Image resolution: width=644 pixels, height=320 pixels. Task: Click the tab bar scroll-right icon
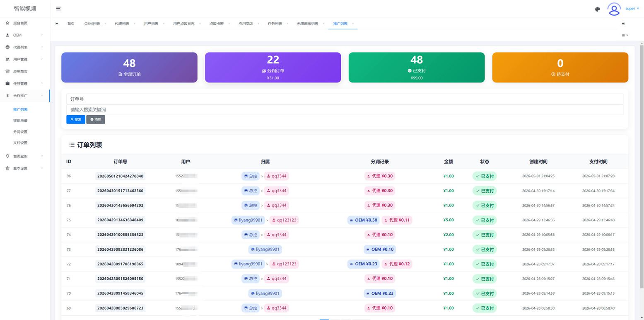click(x=623, y=24)
